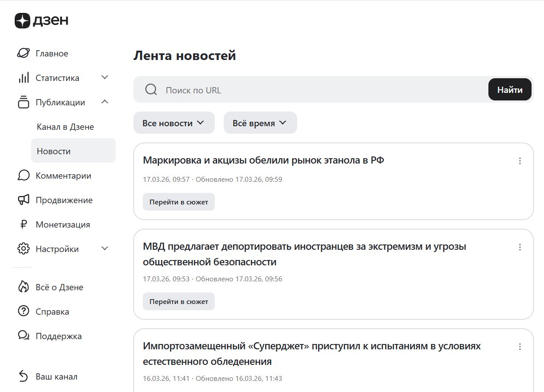The width and height of the screenshot is (544, 392).
Task: Collapse the Публикации section chevron
Action: (105, 102)
